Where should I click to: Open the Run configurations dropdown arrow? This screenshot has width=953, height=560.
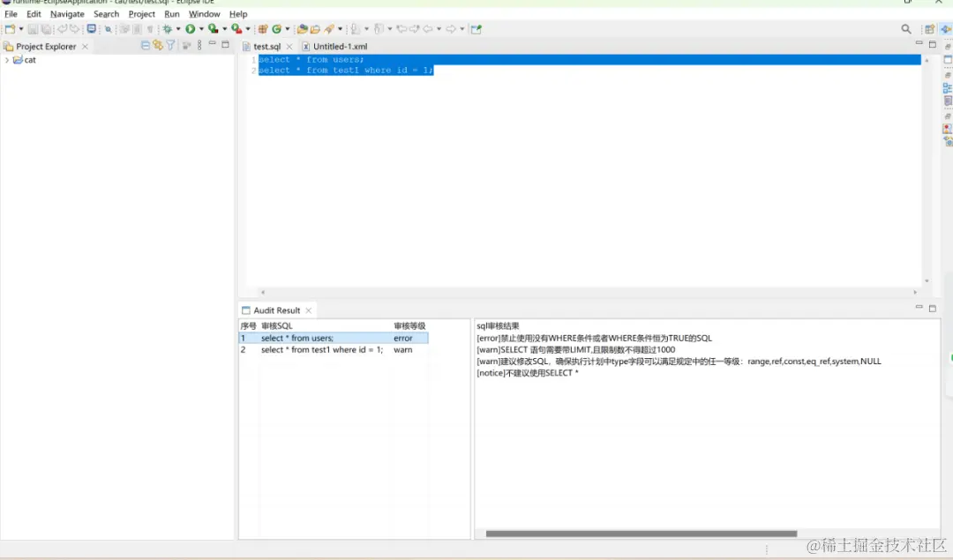[201, 28]
